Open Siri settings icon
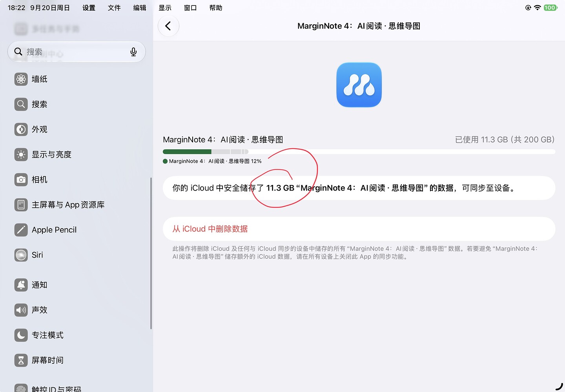The width and height of the screenshot is (565, 392). pyautogui.click(x=21, y=255)
